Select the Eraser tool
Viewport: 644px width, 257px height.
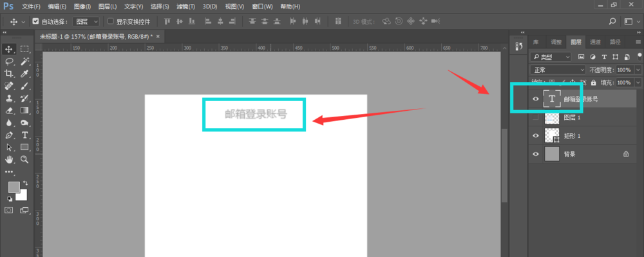click(x=8, y=110)
